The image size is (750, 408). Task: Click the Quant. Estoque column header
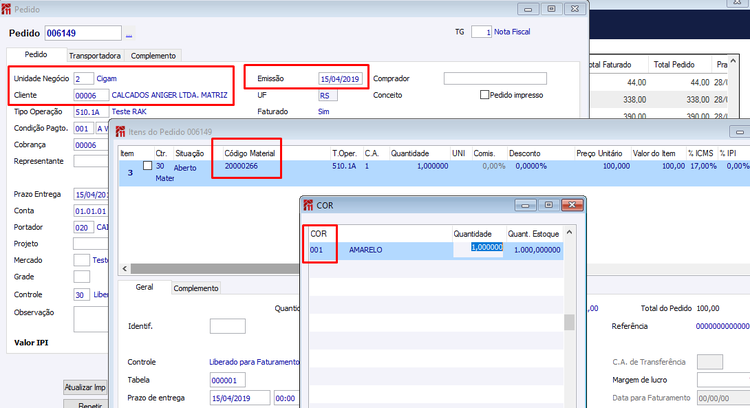[x=533, y=233]
